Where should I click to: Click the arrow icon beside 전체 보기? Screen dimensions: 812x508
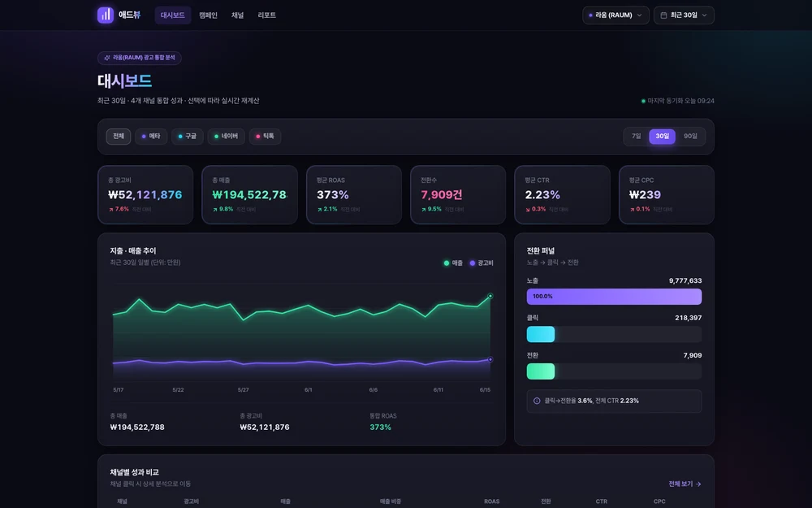pyautogui.click(x=698, y=484)
